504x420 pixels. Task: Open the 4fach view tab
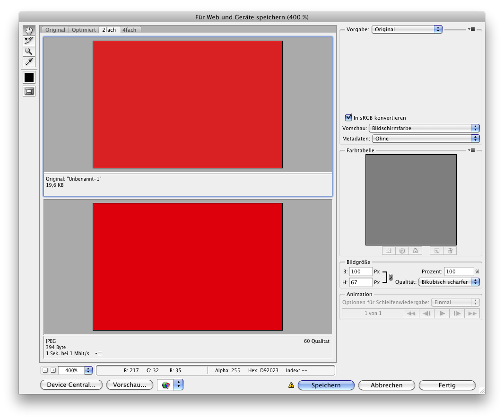pyautogui.click(x=130, y=30)
